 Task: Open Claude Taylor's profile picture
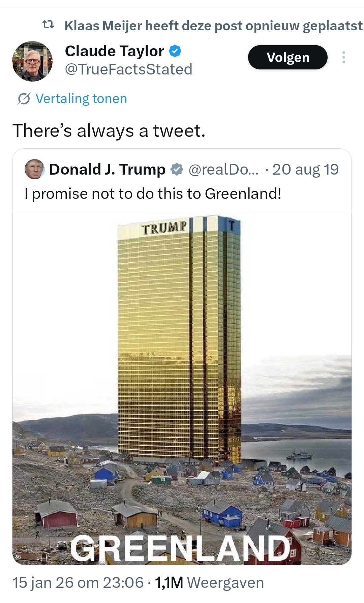tap(32, 61)
